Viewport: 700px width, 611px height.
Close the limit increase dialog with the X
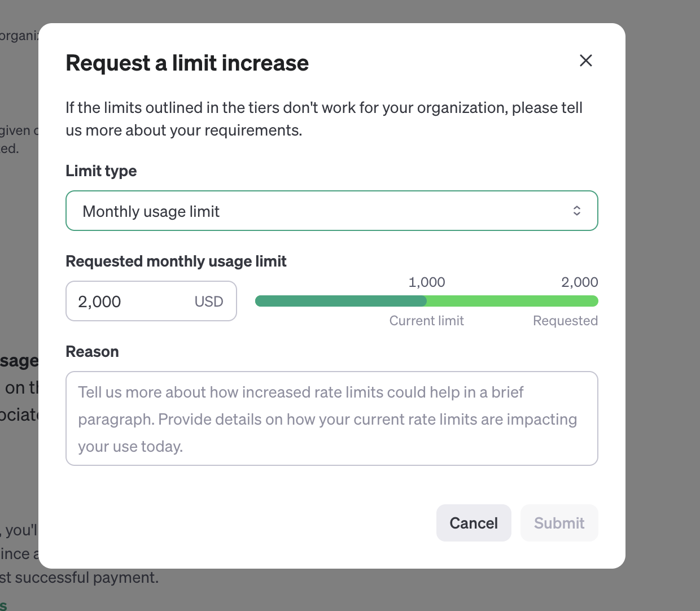click(586, 60)
